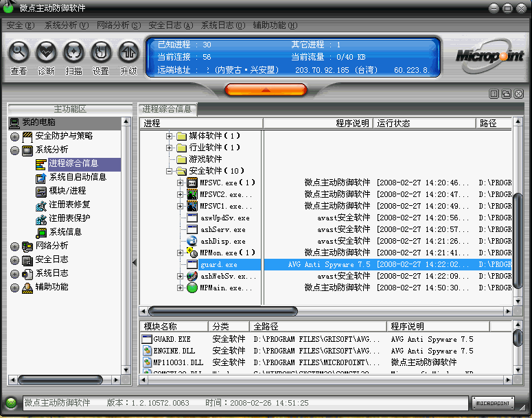Click the 注册表保护 icon
This screenshot has width=532, height=418.
click(x=41, y=219)
